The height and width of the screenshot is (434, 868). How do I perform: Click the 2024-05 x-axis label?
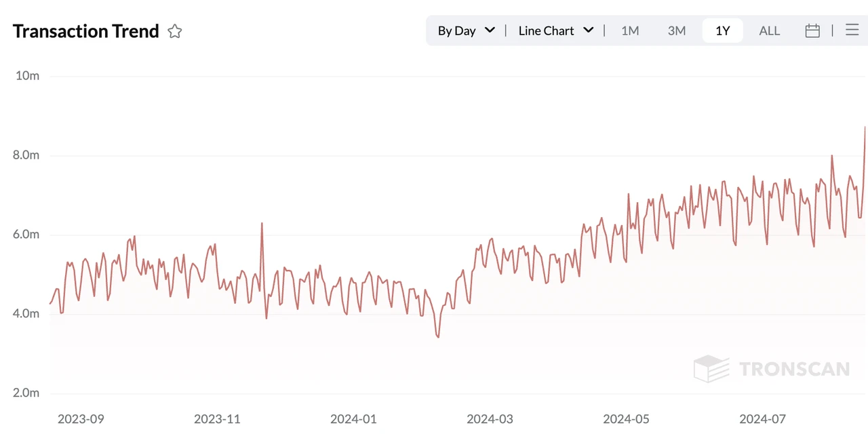click(626, 419)
